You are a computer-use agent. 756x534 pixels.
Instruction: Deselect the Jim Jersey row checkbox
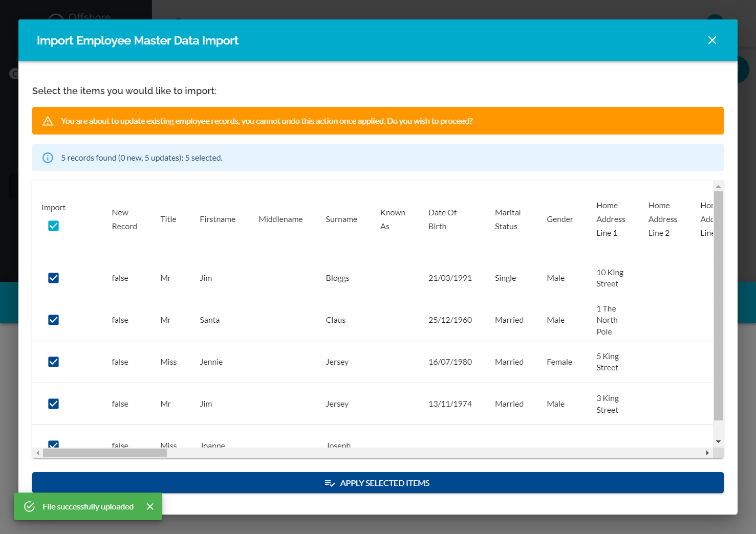pos(53,404)
